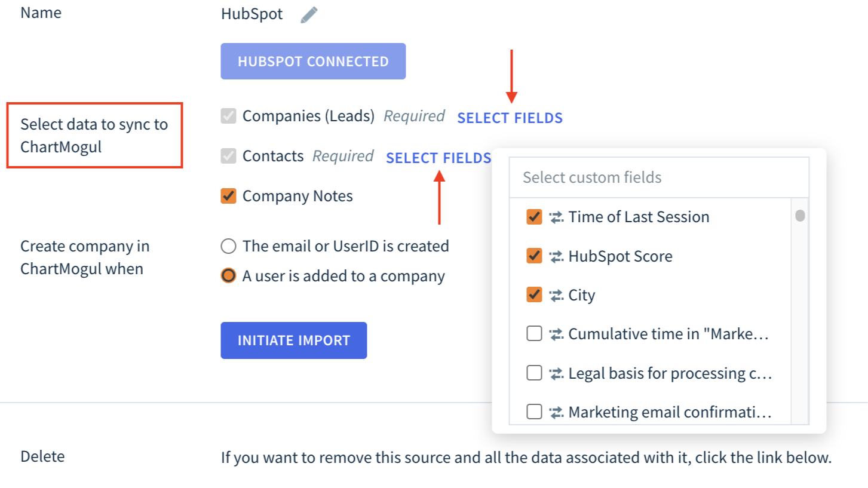The width and height of the screenshot is (868, 488).
Task: Select 'A user is added to a company' option
Action: (x=228, y=276)
